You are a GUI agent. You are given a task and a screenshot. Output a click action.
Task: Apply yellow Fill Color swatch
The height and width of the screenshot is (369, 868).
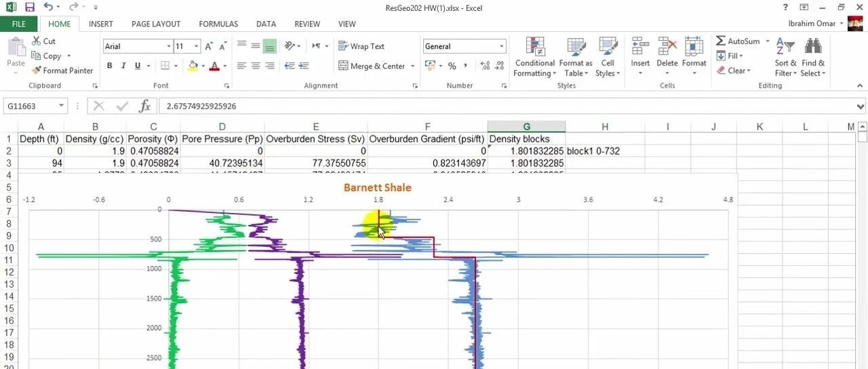(x=193, y=66)
